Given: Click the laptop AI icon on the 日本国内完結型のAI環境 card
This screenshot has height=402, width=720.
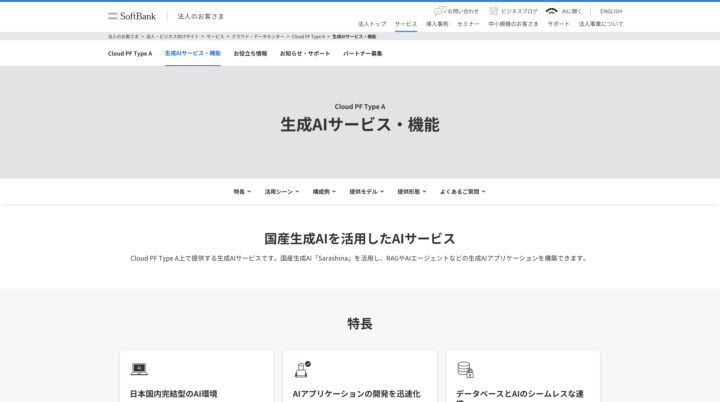Looking at the screenshot, I should coord(139,369).
